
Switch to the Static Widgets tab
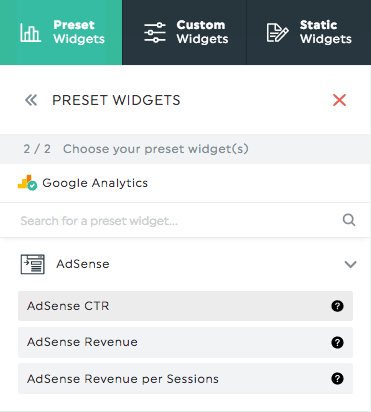(x=309, y=32)
